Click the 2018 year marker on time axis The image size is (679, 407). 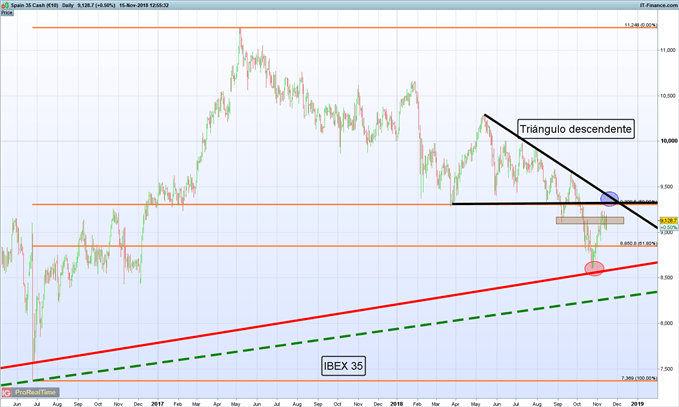(x=396, y=404)
